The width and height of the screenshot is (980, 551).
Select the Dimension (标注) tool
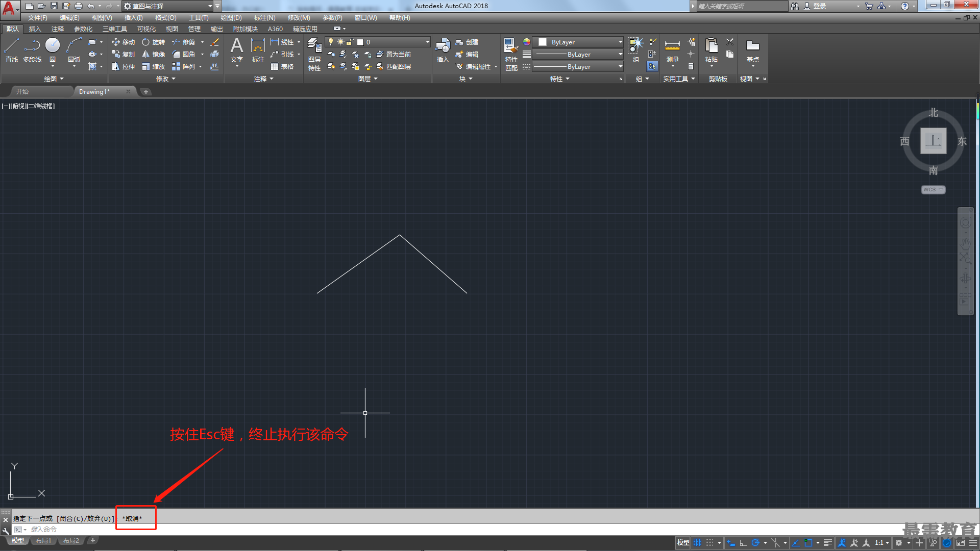point(258,50)
